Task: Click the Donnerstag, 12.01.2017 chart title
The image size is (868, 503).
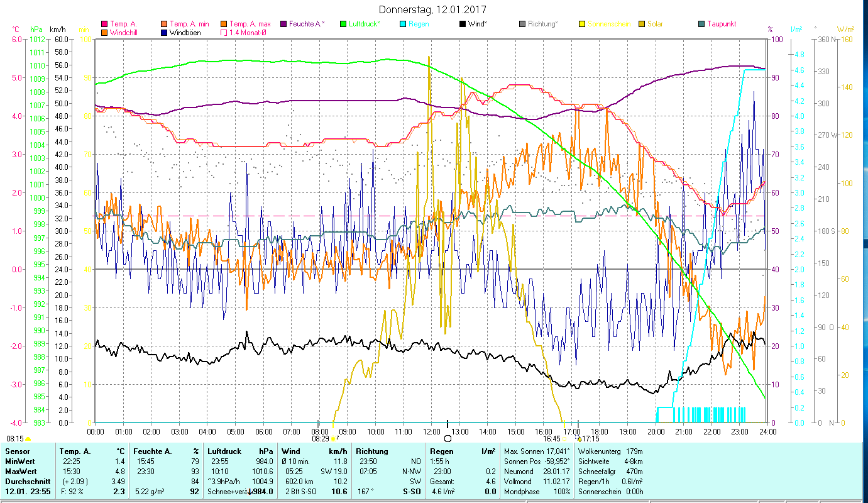Action: (433, 10)
